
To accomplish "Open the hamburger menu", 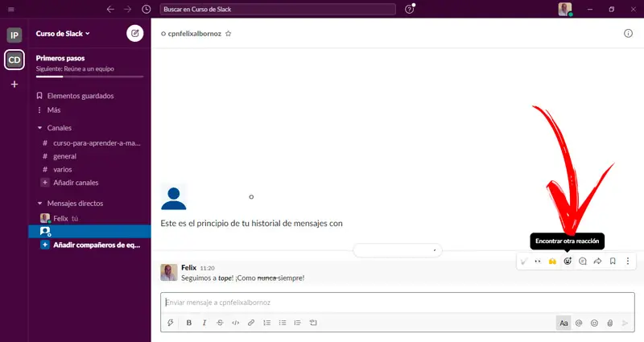I will tap(11, 9).
